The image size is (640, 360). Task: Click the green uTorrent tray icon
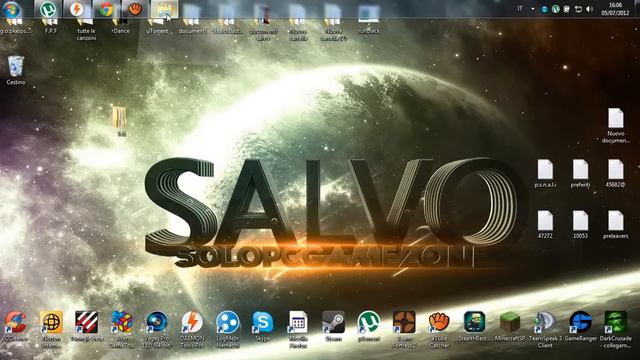click(555, 9)
